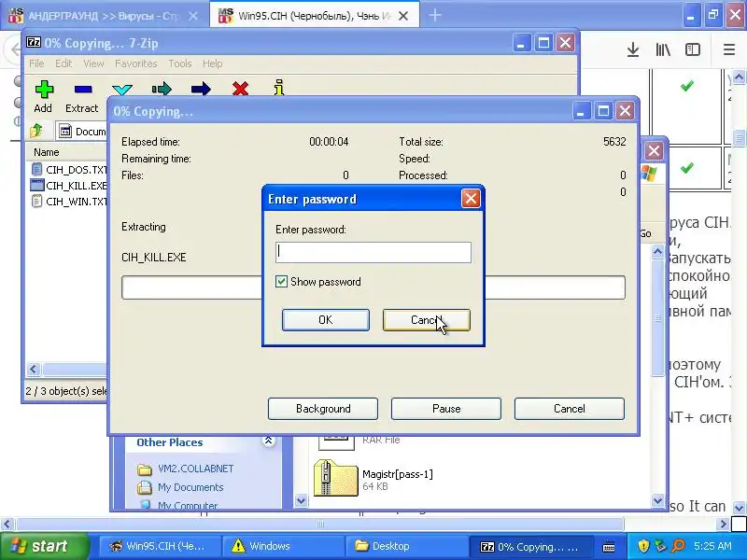Click 7-Zip file list left scroll arrow
This screenshot has height=560, width=747.
pos(33,369)
